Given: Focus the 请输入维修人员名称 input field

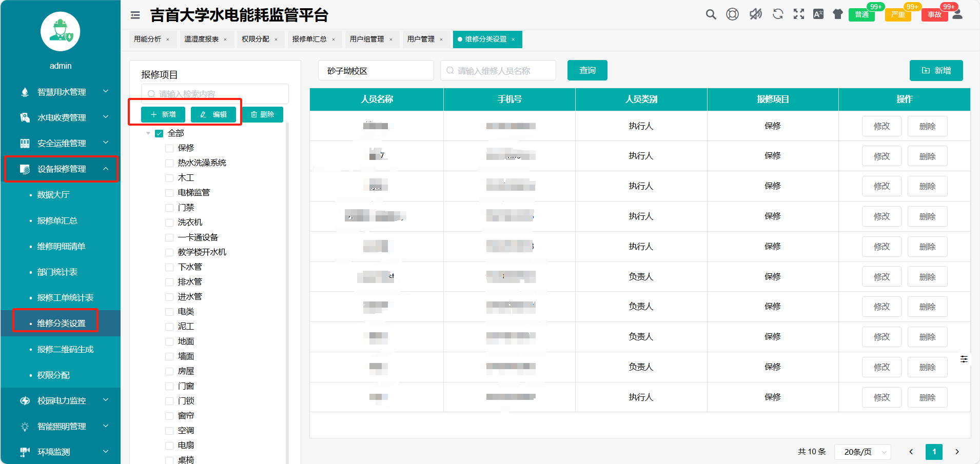Looking at the screenshot, I should pyautogui.click(x=498, y=71).
